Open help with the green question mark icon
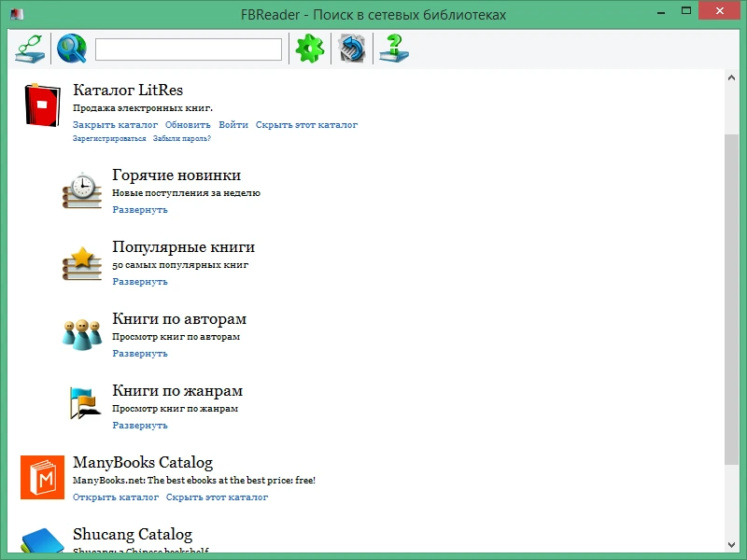 pos(394,49)
